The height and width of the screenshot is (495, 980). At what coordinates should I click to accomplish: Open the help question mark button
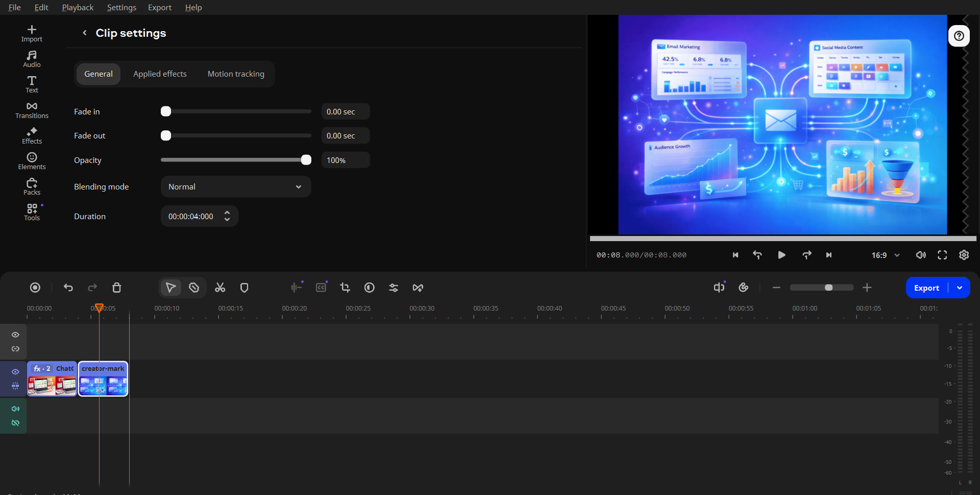(x=959, y=36)
